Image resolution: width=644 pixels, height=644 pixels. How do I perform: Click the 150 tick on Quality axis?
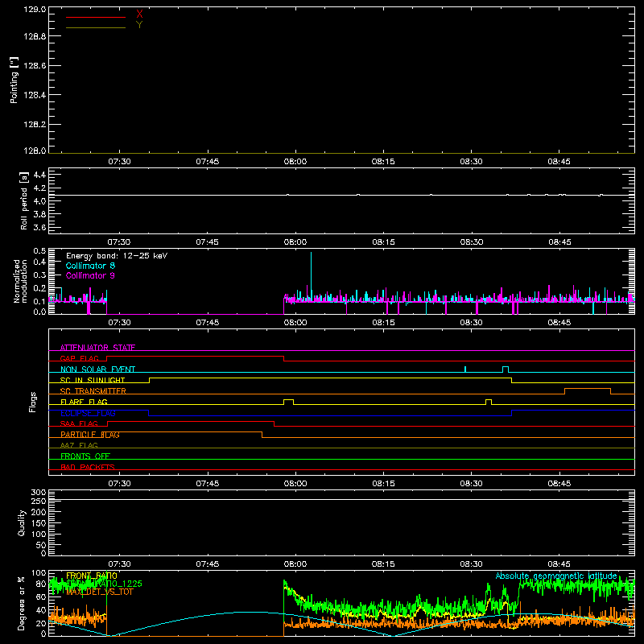[38, 523]
